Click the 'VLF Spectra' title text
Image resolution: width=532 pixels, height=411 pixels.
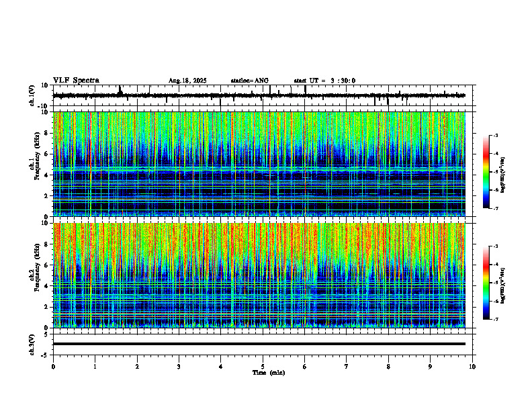pos(76,81)
